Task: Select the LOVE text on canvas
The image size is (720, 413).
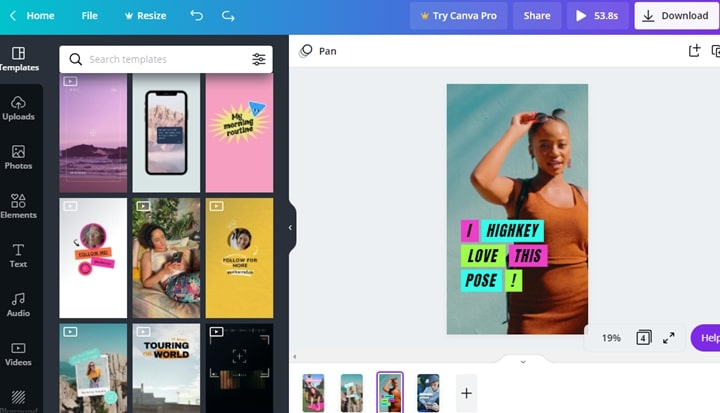Action: (x=483, y=255)
